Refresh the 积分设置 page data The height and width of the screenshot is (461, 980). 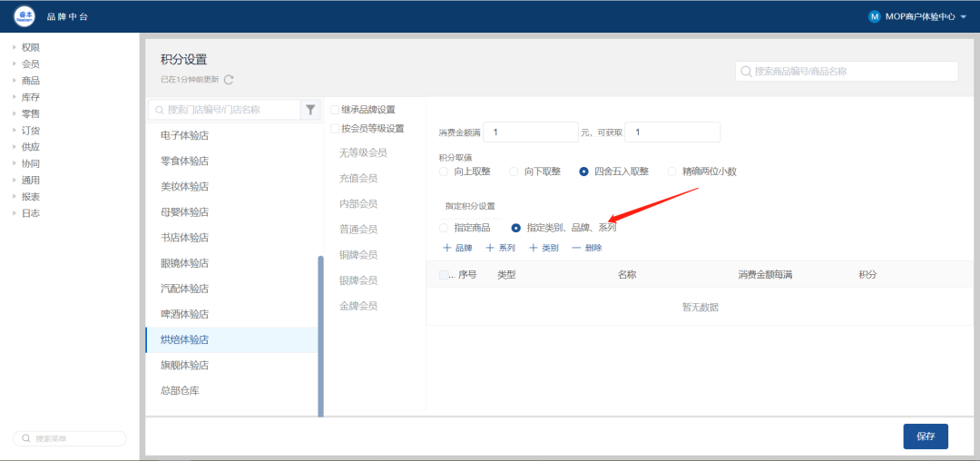(229, 79)
